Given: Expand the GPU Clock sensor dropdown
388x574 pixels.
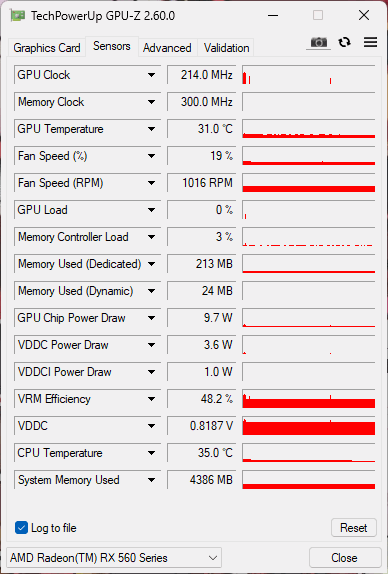Looking at the screenshot, I should (151, 75).
